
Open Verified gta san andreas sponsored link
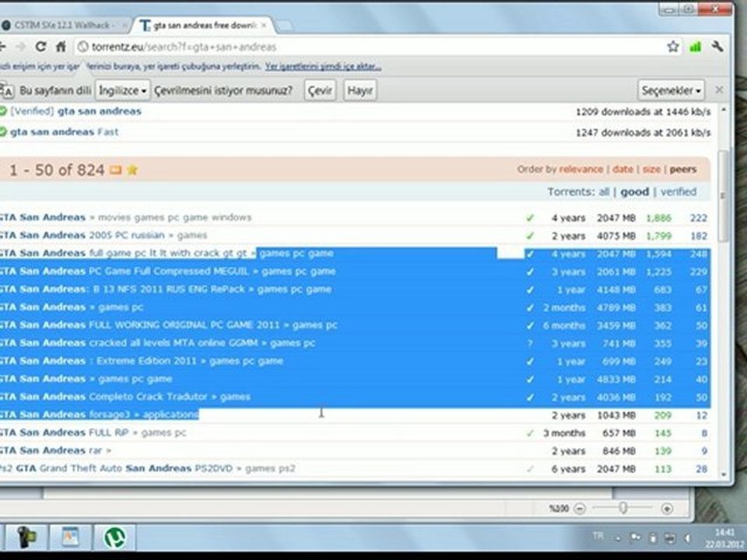[75, 111]
